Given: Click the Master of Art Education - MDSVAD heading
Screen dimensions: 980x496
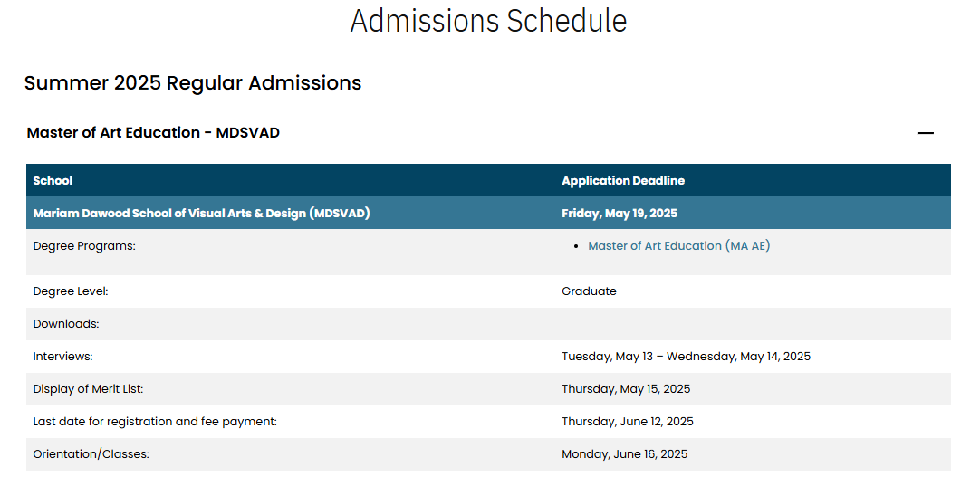Looking at the screenshot, I should pos(153,132).
